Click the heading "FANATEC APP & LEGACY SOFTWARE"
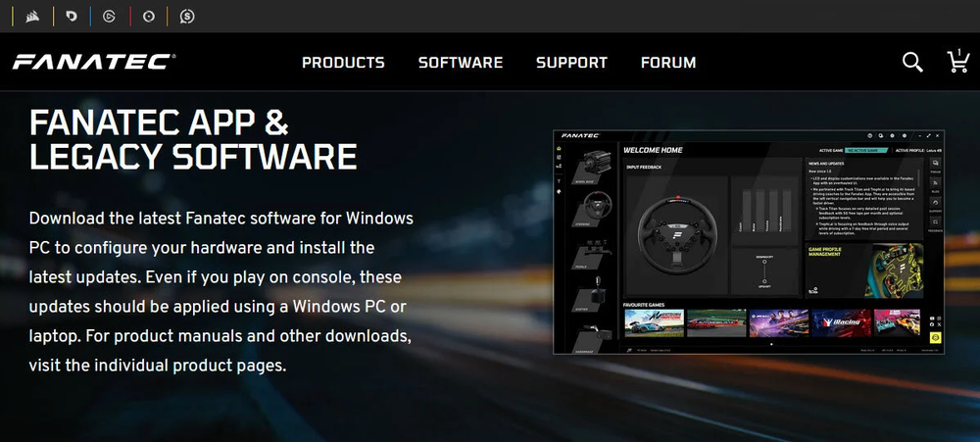This screenshot has height=442, width=980. 193,139
